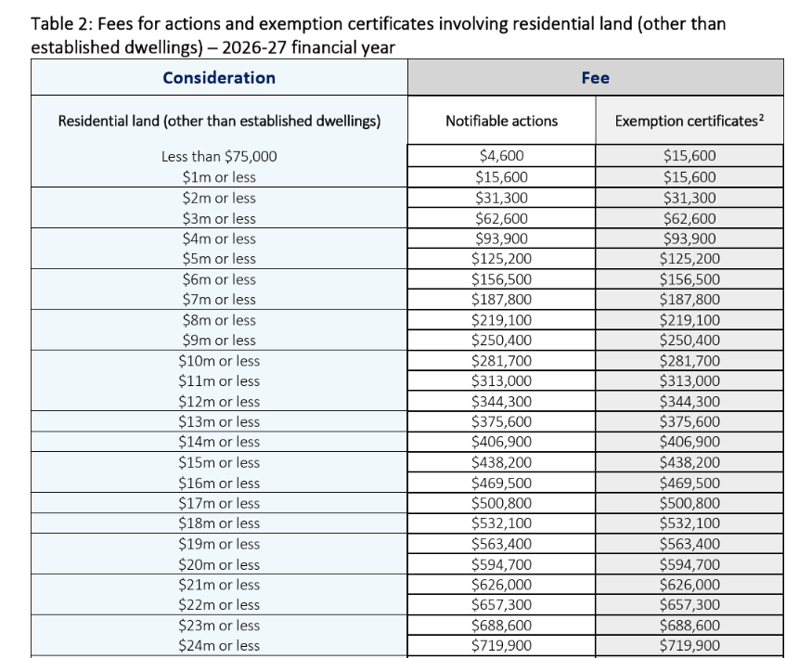
Task: Select the $719,900 exemption certificates cell
Action: [690, 646]
